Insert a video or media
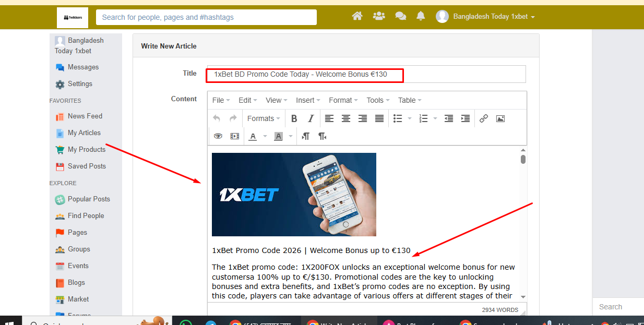Screen dimensions: 644x325 pos(235,136)
